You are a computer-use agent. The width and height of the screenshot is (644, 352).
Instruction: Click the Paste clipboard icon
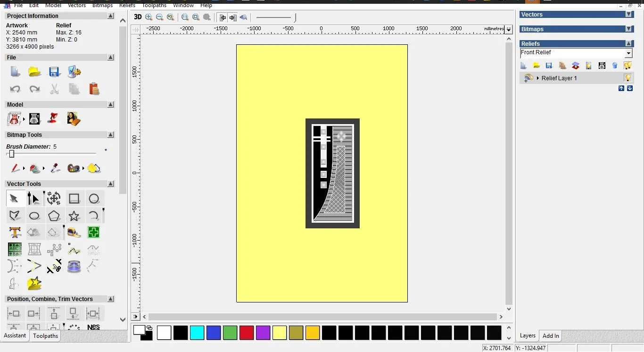click(94, 89)
